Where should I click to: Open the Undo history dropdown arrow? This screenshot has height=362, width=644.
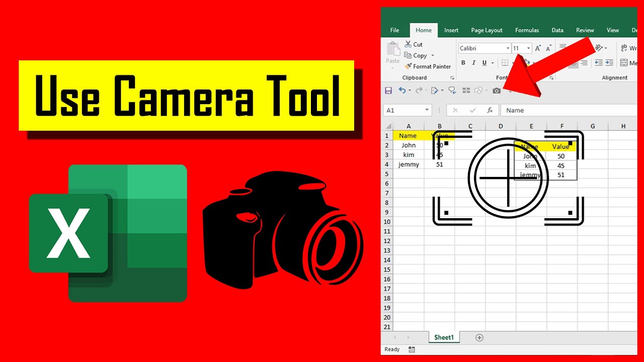tap(410, 90)
